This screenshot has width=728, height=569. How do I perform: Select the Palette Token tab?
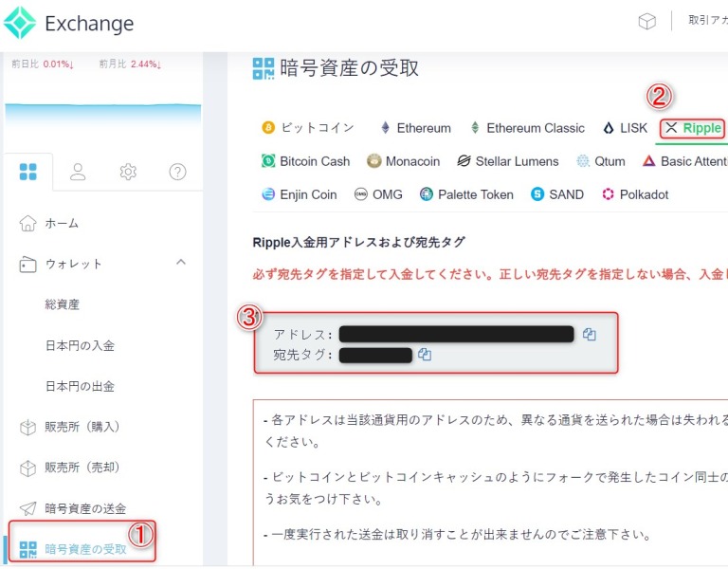(x=466, y=194)
